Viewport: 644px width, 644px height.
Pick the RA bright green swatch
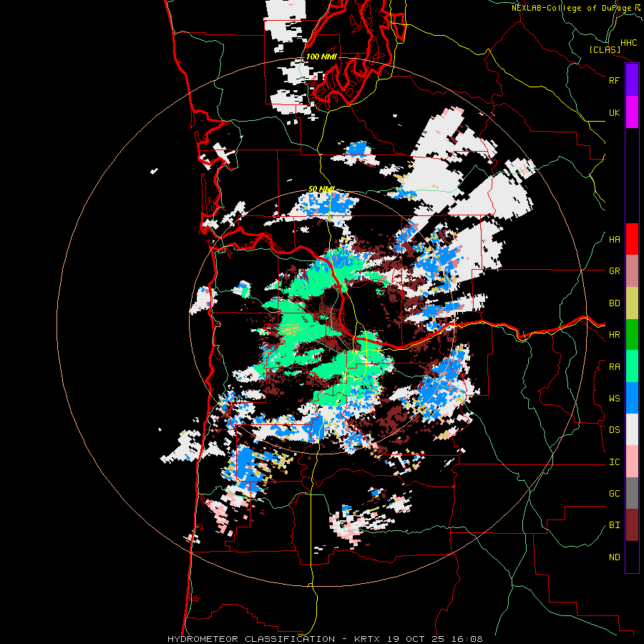tap(632, 366)
